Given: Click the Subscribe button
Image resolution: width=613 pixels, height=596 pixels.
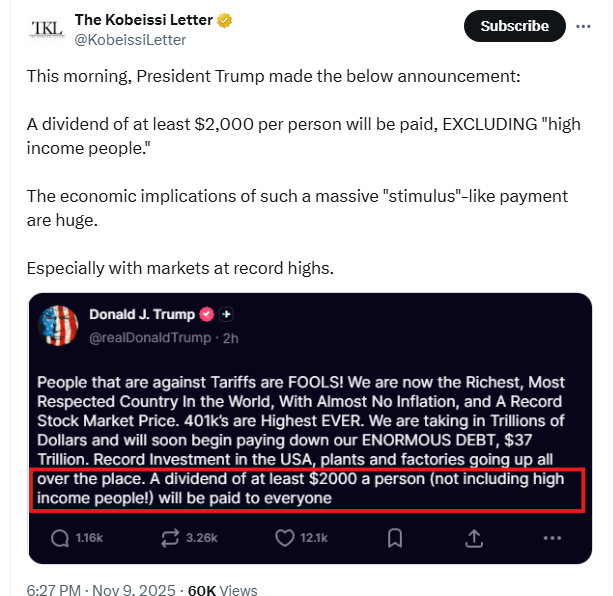Looking at the screenshot, I should [x=514, y=26].
